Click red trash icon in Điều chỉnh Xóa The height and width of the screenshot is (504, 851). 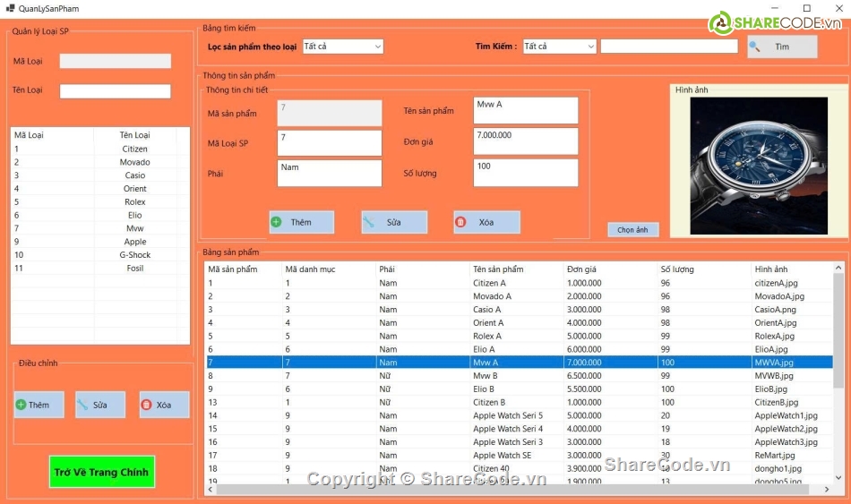(x=146, y=405)
